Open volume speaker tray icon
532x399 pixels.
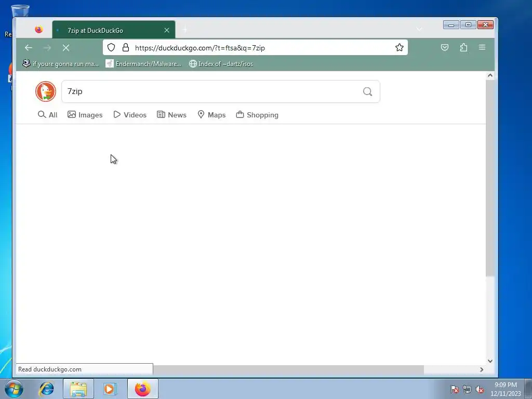coord(480,389)
